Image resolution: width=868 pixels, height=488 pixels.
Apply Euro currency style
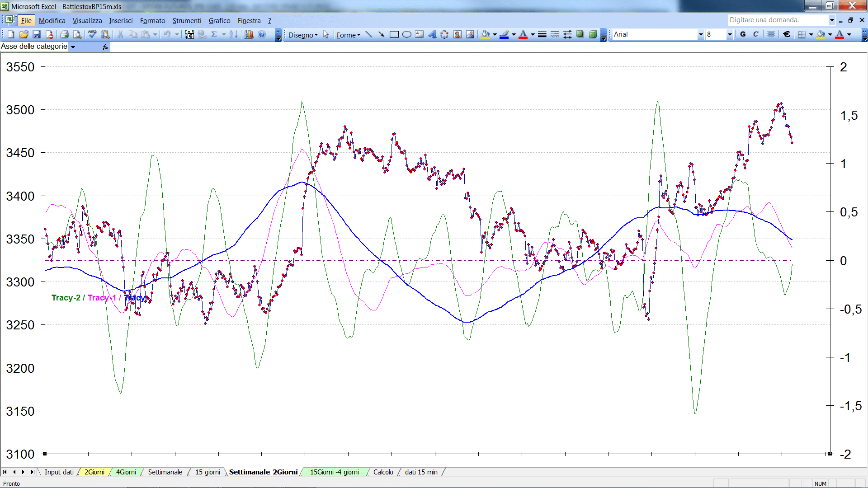click(x=787, y=34)
